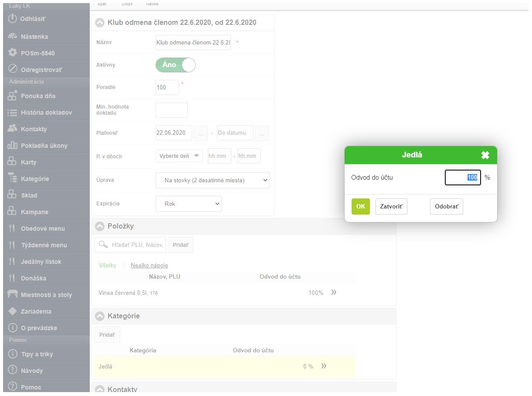The height and width of the screenshot is (396, 532).
Task: Close the Jedlá dialog with X icon
Action: tap(485, 155)
